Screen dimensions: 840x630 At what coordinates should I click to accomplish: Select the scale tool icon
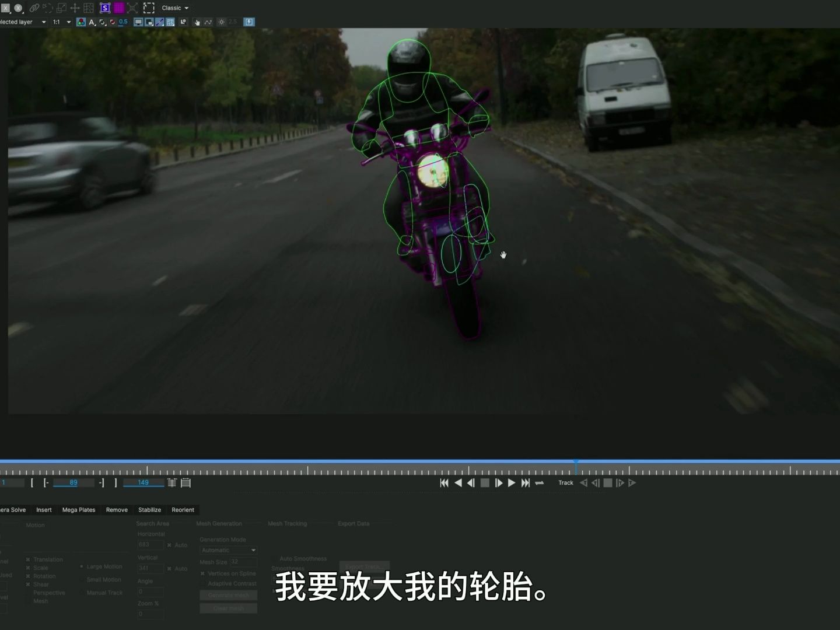(x=61, y=8)
